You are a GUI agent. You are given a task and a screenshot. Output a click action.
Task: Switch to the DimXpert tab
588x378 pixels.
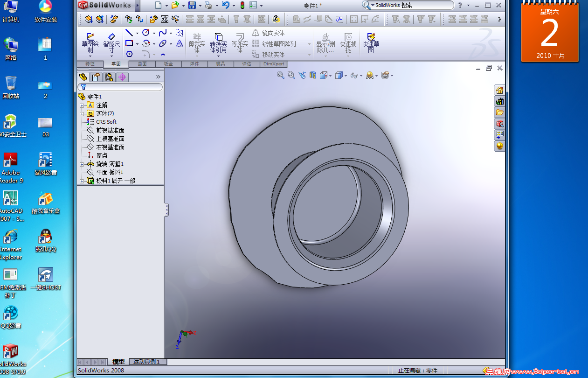tap(274, 64)
